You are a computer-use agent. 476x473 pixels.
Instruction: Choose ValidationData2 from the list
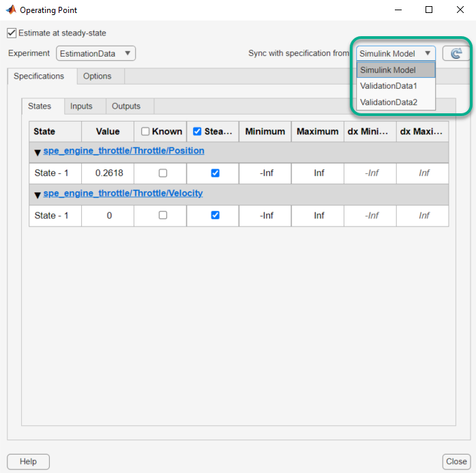[396, 102]
